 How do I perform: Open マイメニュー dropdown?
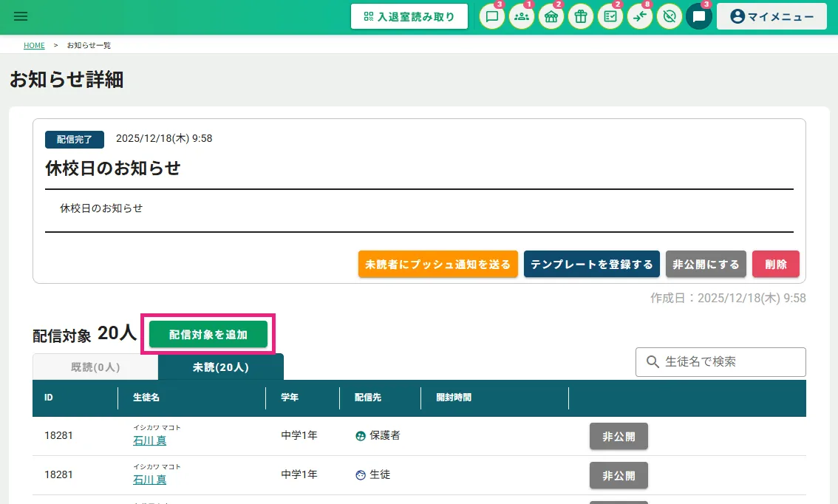point(771,16)
